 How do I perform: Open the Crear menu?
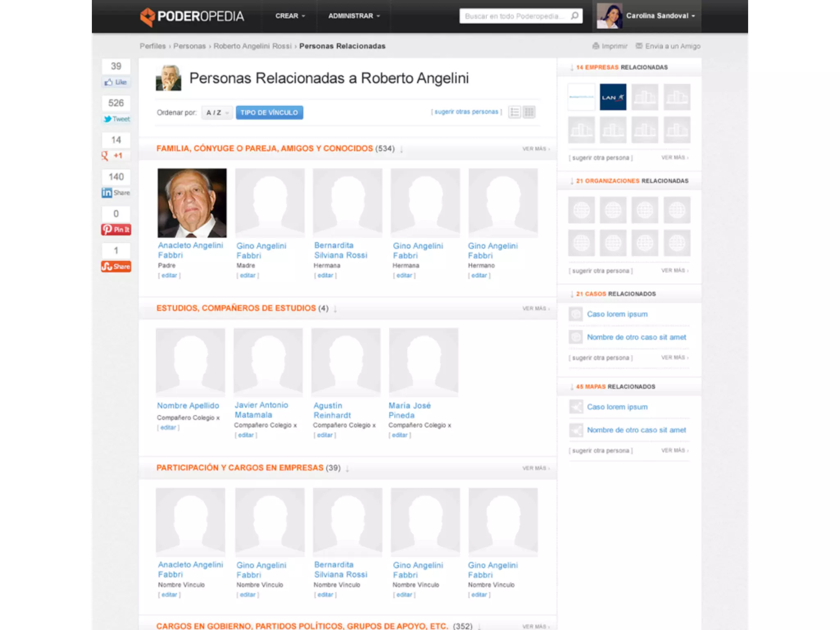290,16
